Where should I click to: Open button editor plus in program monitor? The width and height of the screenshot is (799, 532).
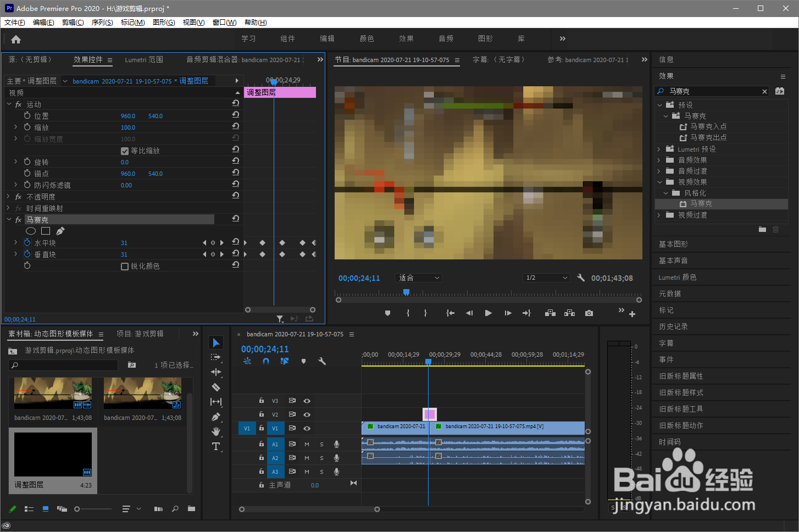(x=632, y=314)
